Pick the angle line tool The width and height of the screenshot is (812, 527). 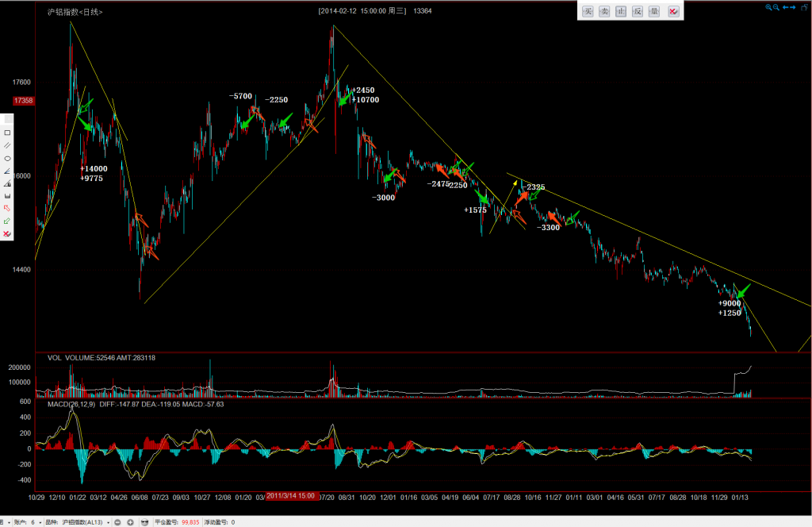(x=7, y=171)
